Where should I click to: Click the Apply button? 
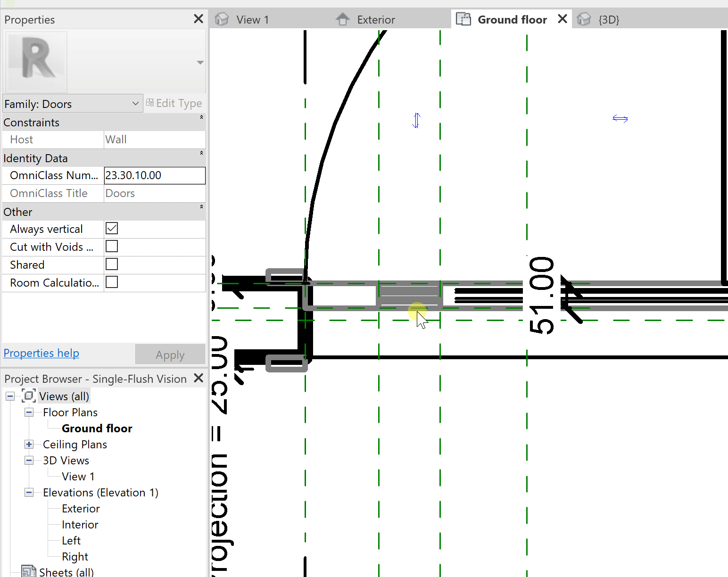(x=170, y=354)
